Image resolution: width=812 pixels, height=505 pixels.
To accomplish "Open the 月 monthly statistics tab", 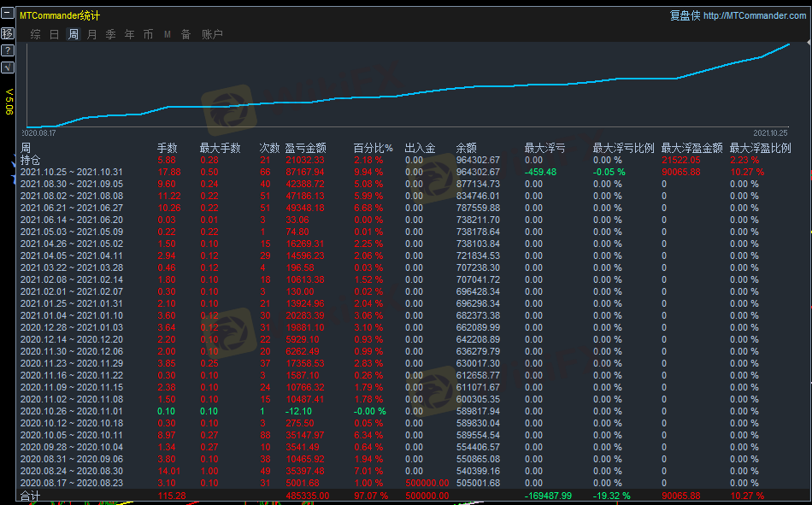I will click(x=92, y=34).
